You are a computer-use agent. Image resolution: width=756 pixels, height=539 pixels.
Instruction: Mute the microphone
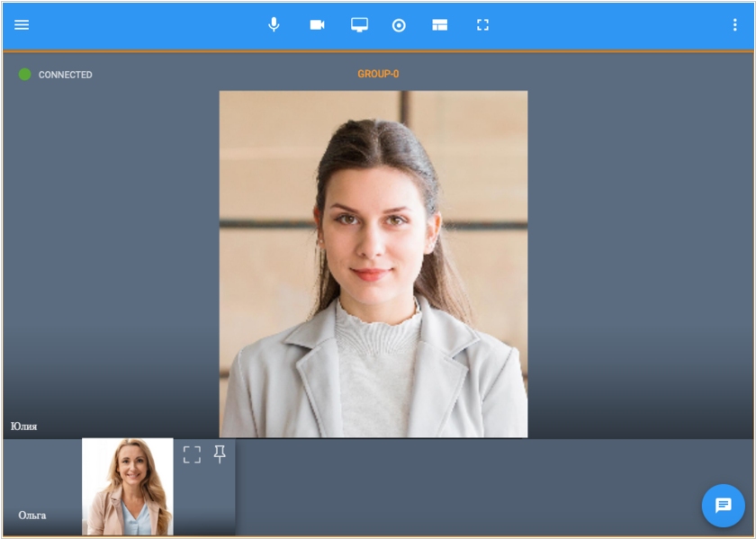(x=274, y=24)
